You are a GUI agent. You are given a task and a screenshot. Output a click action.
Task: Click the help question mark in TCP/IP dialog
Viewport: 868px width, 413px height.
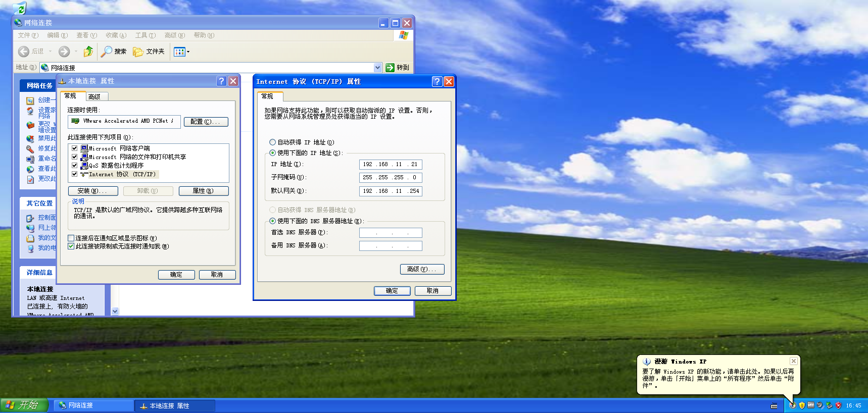click(437, 82)
